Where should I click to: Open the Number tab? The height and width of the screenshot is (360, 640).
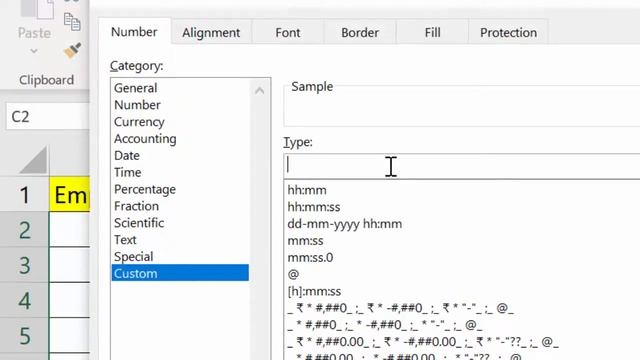pyautogui.click(x=134, y=32)
